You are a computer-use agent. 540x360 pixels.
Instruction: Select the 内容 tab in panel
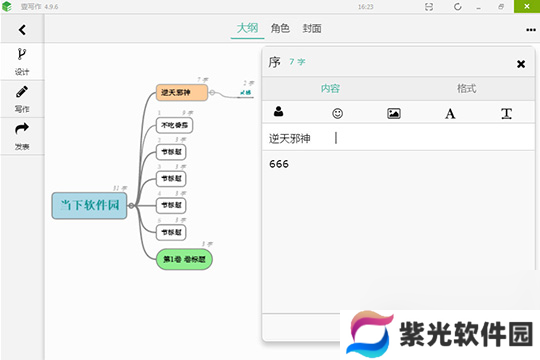(330, 89)
